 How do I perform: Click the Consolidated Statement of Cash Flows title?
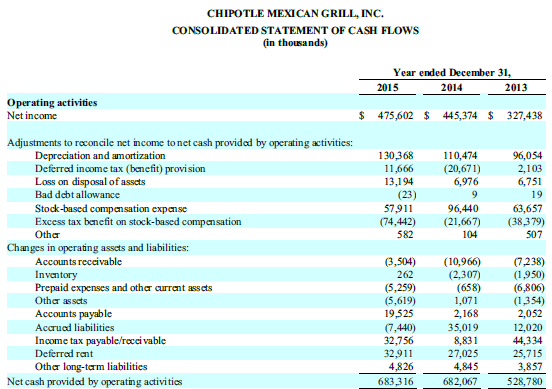click(x=295, y=31)
